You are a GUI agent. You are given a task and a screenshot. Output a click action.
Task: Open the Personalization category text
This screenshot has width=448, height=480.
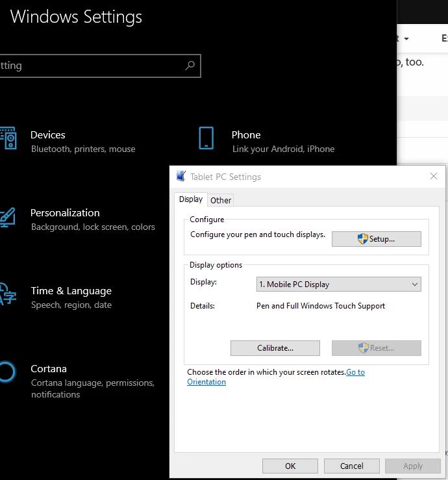click(x=65, y=213)
